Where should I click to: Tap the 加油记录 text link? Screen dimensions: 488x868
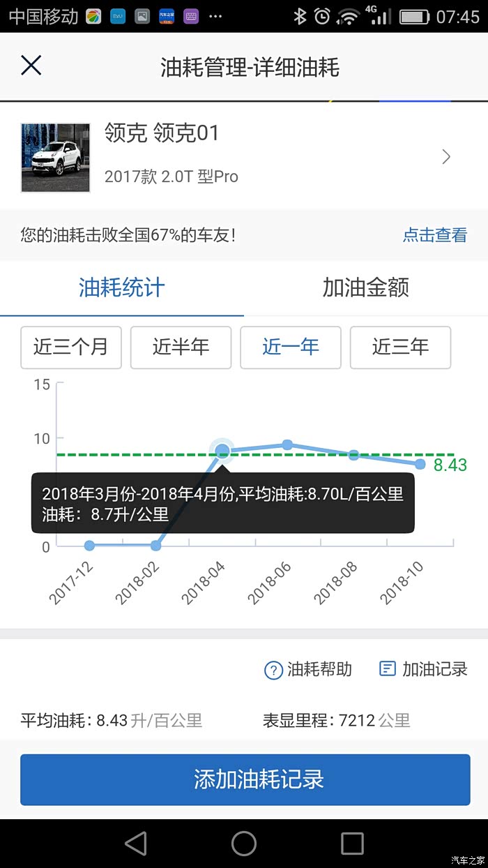click(x=435, y=669)
